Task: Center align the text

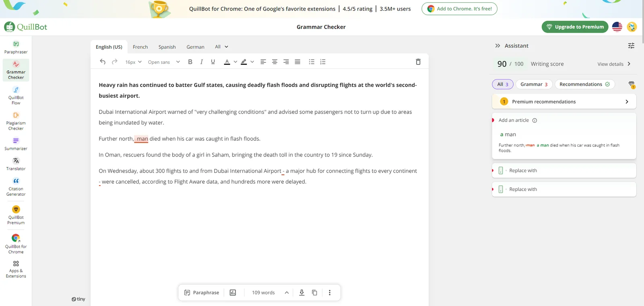Action: pyautogui.click(x=275, y=62)
